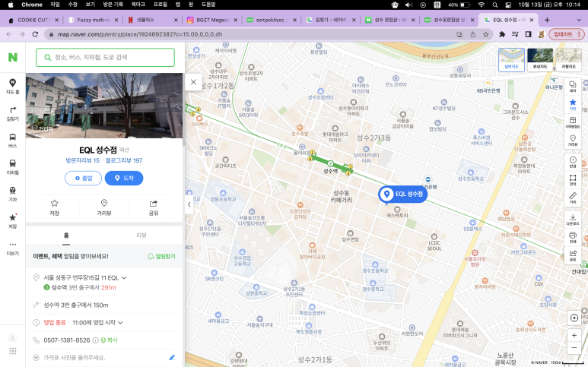Select the 면적 area measuring tool
The height and width of the screenshot is (367, 588).
point(573,180)
